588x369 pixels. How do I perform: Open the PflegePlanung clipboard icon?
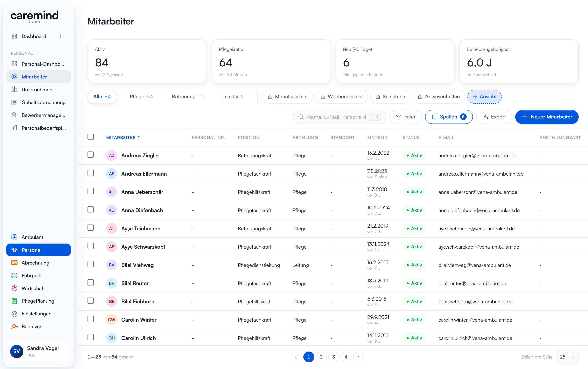14,301
